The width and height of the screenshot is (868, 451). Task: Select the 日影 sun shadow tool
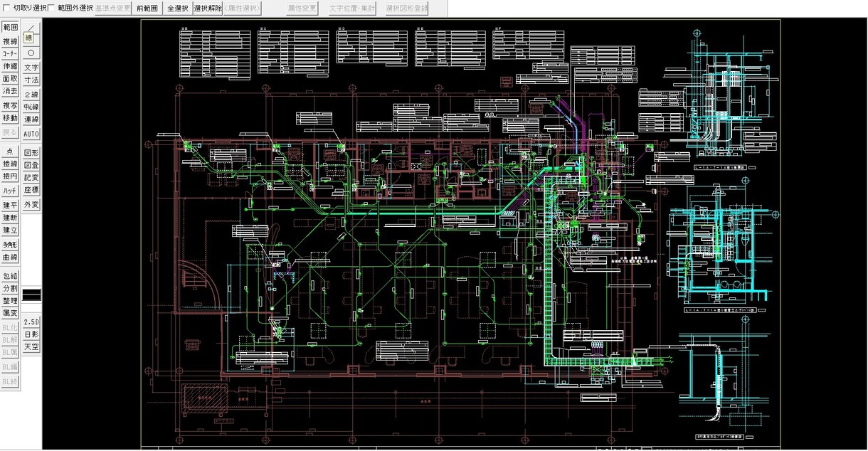click(x=31, y=334)
